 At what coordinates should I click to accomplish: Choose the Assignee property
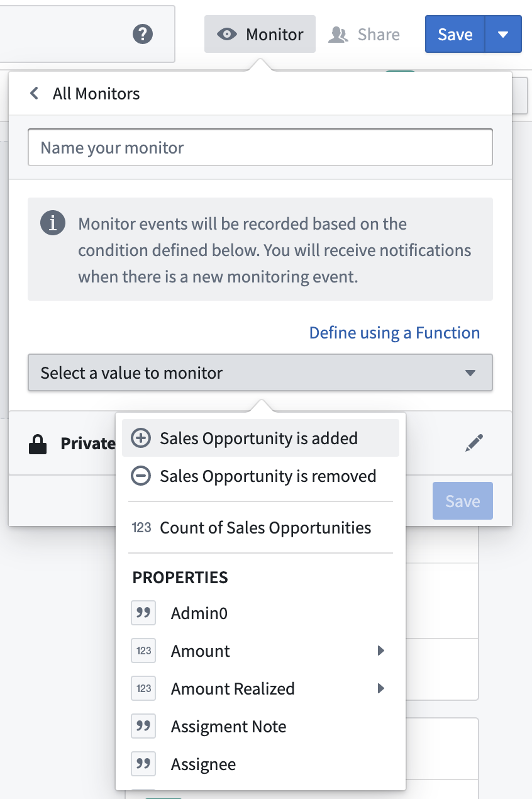tap(260, 764)
